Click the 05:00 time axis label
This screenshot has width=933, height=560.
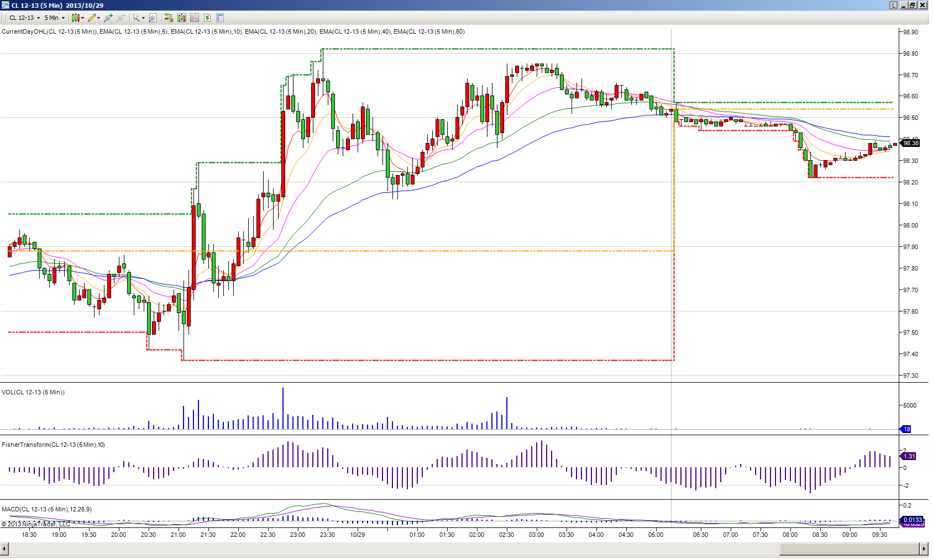click(x=656, y=535)
